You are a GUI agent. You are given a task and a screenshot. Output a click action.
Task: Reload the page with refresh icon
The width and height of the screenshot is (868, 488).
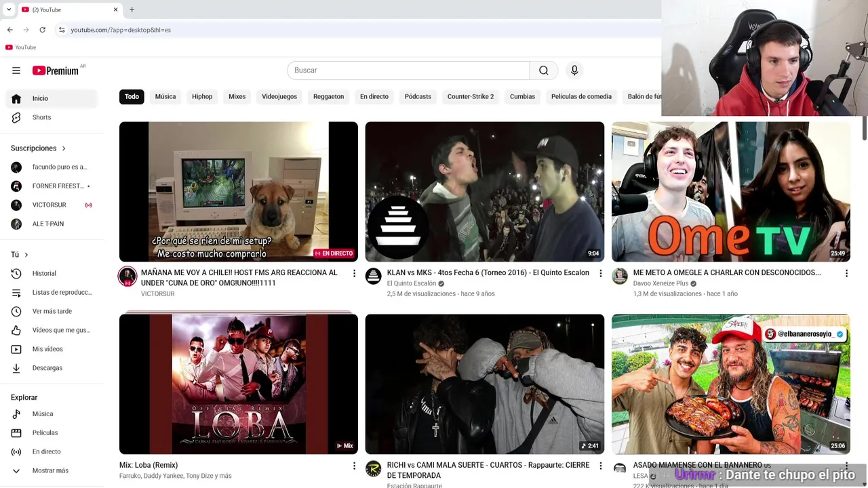[42, 30]
